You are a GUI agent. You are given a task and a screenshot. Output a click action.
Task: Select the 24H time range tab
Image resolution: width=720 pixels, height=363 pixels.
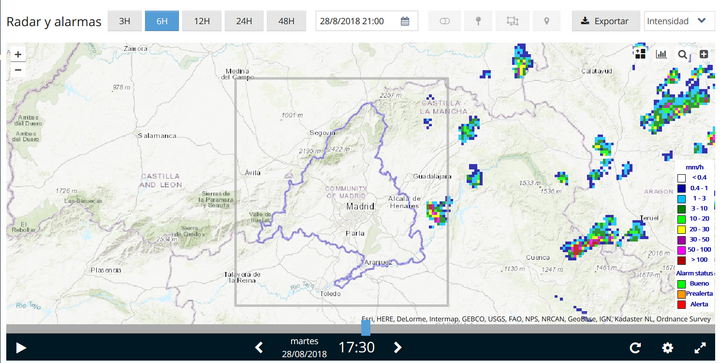(244, 21)
